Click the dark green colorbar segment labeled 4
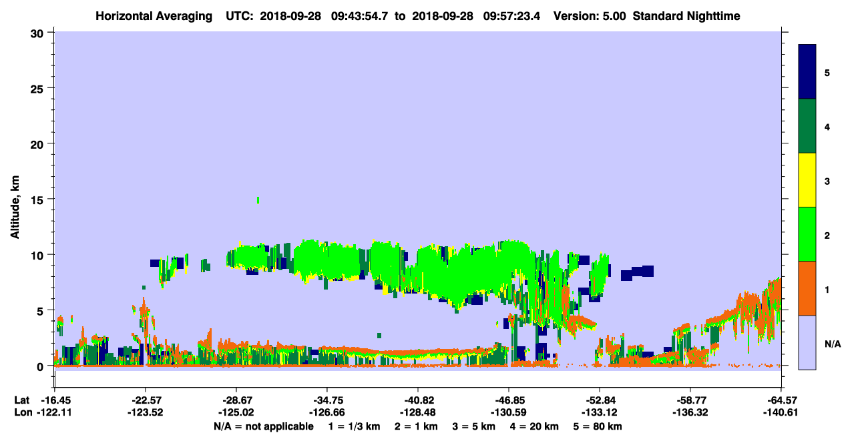This screenshot has width=868, height=445. tap(807, 126)
